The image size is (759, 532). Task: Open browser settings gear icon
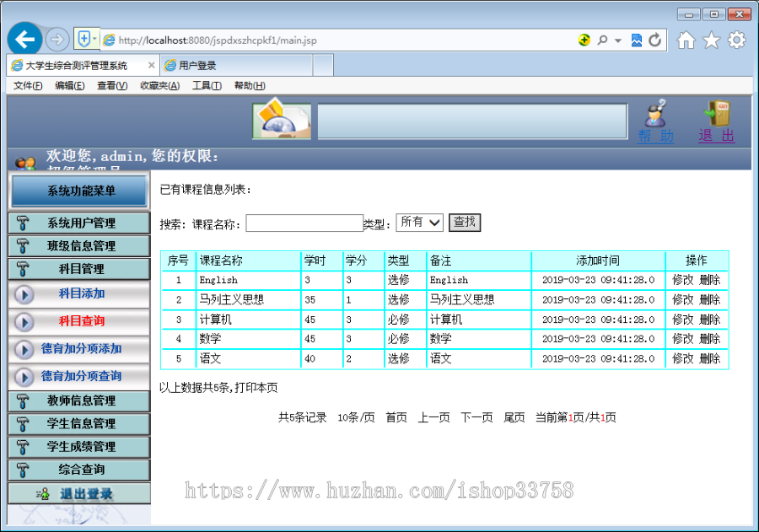coord(736,40)
